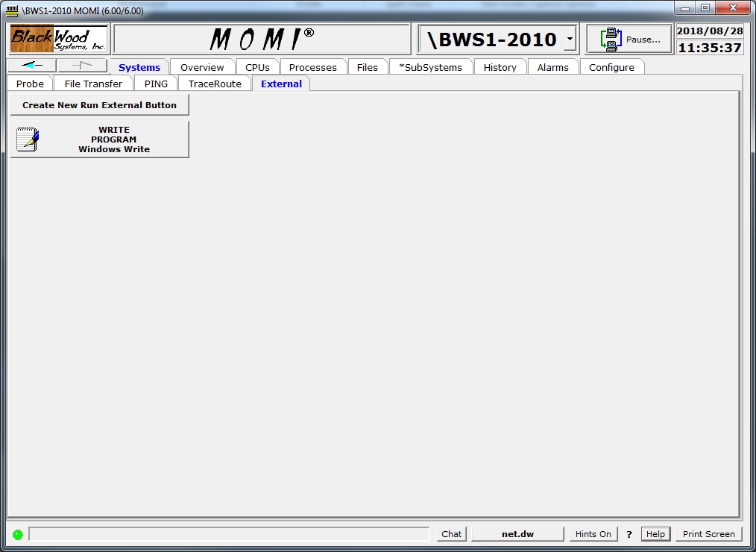Toggle the Hints On button
This screenshot has height=552, width=756.
click(593, 534)
